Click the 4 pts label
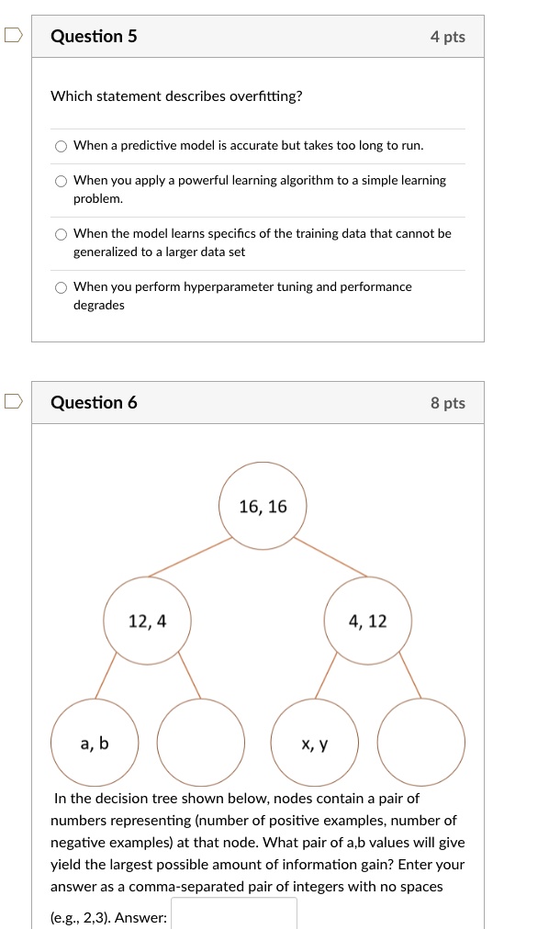 [446, 36]
